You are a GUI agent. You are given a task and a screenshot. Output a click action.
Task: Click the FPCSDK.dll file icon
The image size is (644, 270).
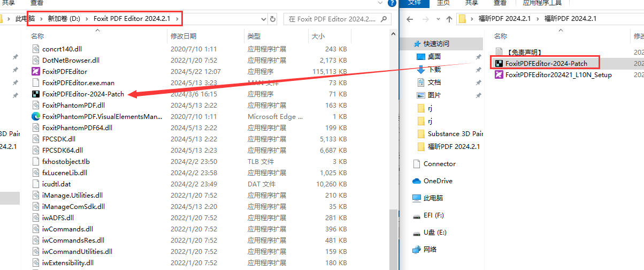coord(36,139)
